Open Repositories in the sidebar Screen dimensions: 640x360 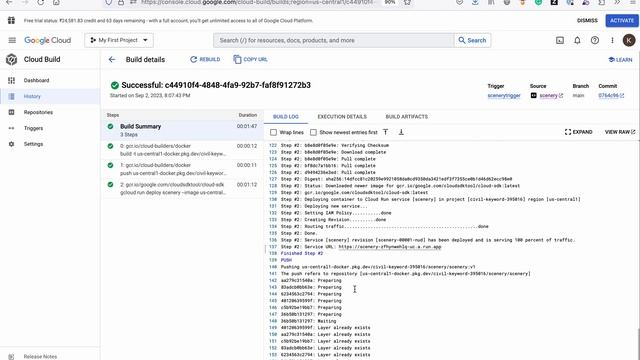38,112
